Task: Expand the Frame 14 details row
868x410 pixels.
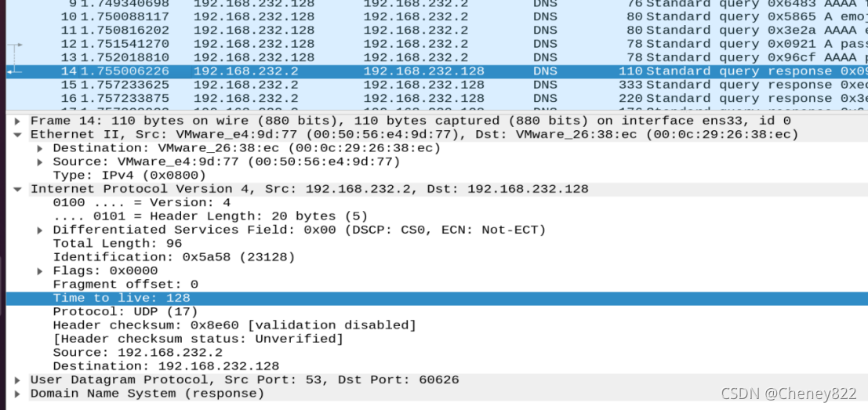Action: pyautogui.click(x=18, y=122)
